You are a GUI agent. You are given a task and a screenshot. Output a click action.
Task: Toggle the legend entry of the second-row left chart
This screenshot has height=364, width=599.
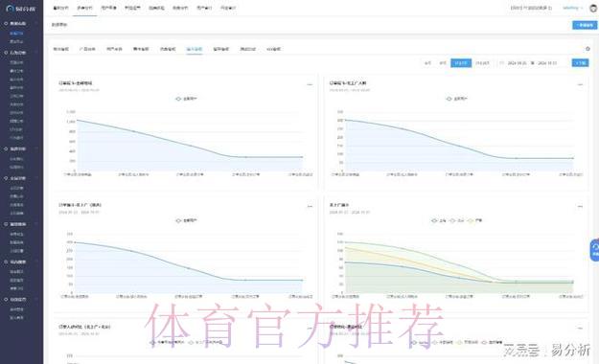click(187, 220)
